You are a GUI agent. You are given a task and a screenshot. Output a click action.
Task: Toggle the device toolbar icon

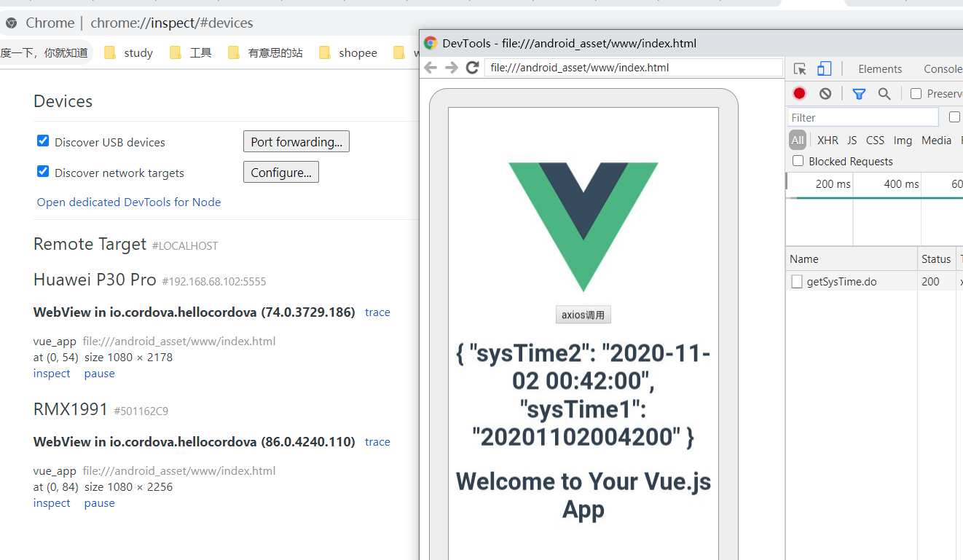point(824,69)
